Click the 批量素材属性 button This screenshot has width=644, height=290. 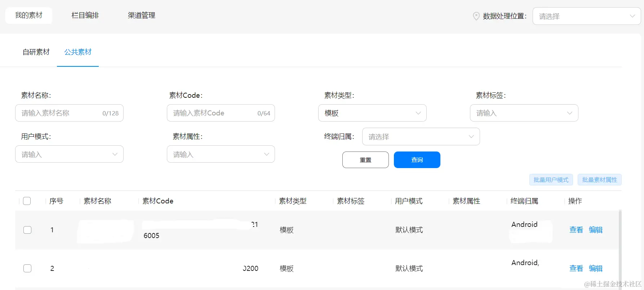[600, 180]
